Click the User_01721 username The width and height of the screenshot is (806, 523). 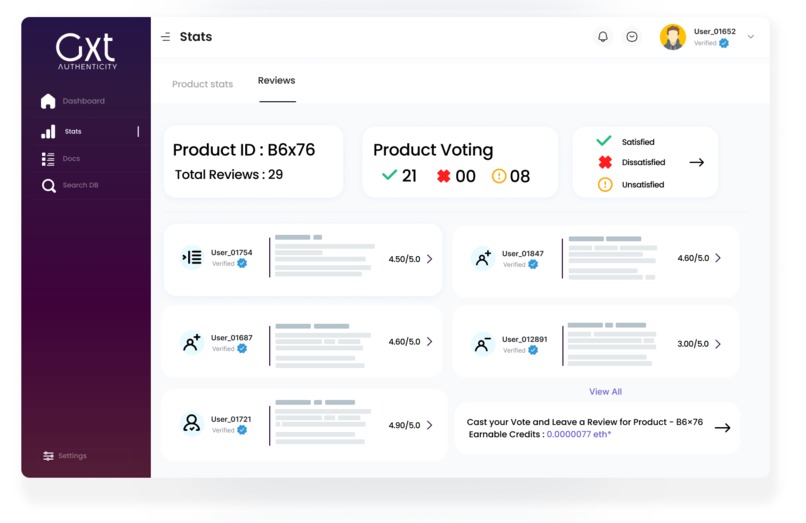(x=231, y=419)
